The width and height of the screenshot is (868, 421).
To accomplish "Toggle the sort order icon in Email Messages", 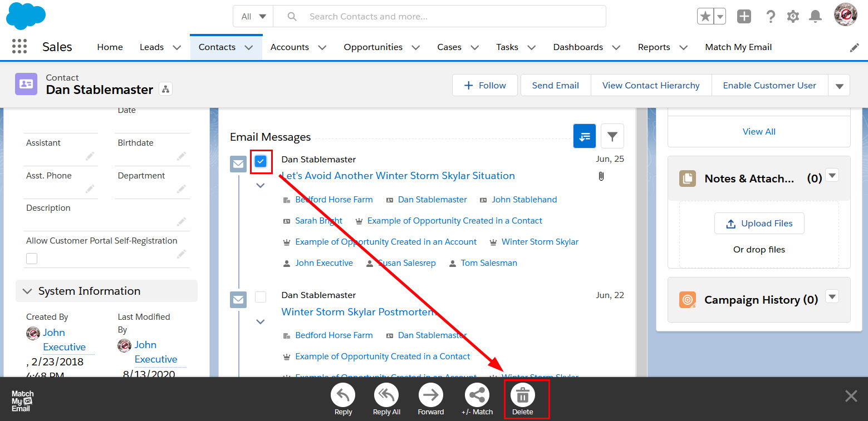I will (x=585, y=136).
